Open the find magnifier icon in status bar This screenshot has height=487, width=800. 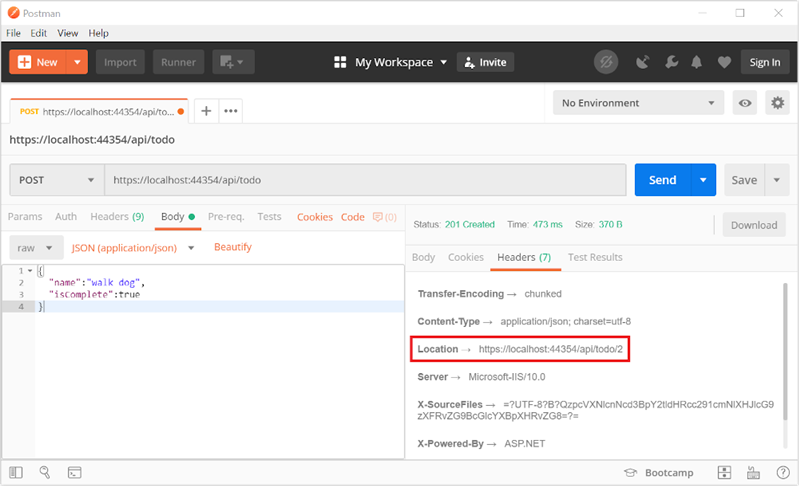[x=46, y=472]
